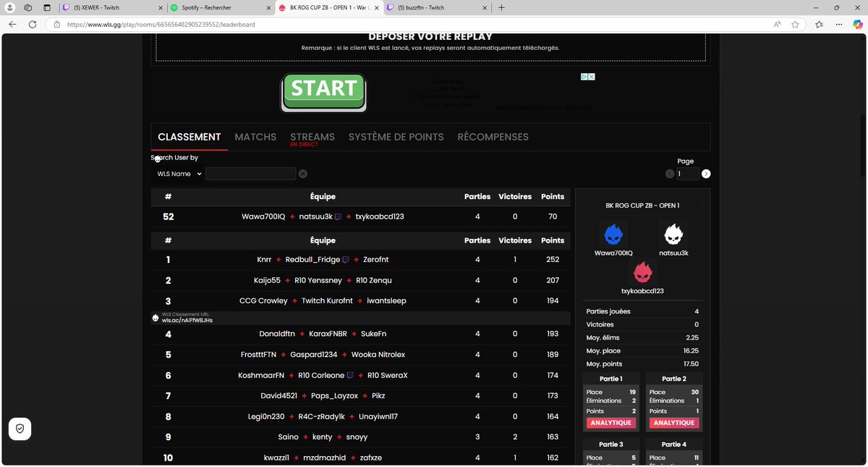Image resolution: width=868 pixels, height=467 pixels.
Task: Go to next leaderboard page arrow
Action: [706, 174]
